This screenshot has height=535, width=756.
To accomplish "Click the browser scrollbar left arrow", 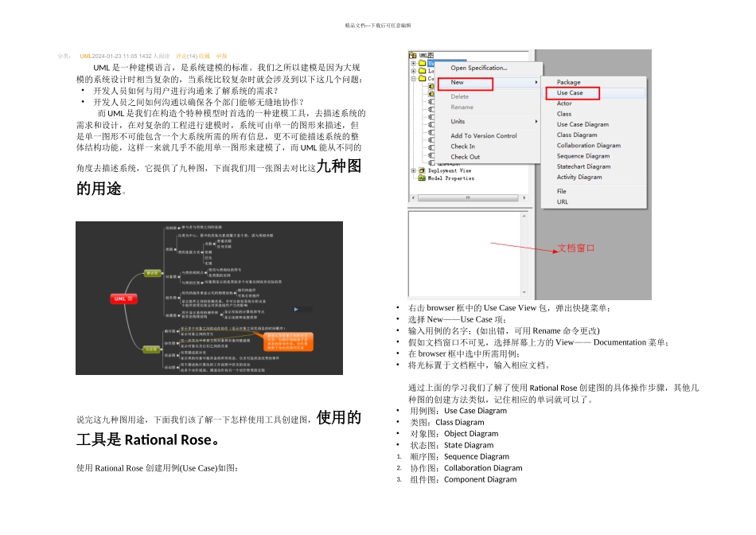I will pos(413,197).
